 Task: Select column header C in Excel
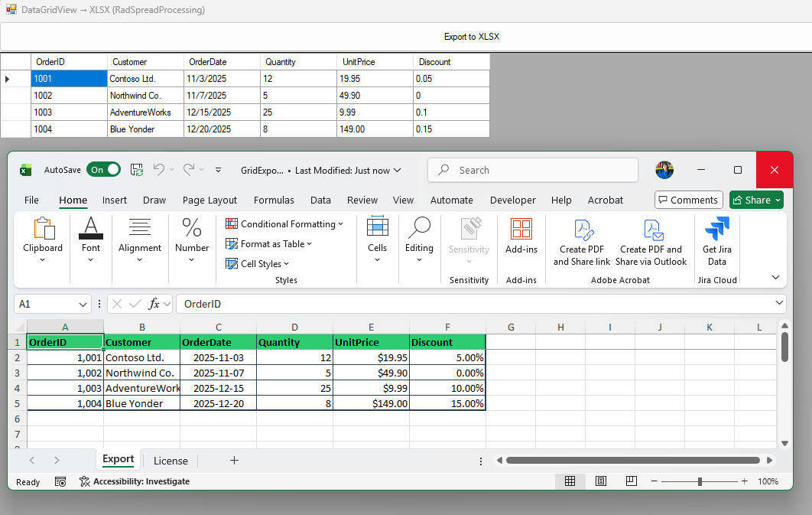pos(219,327)
